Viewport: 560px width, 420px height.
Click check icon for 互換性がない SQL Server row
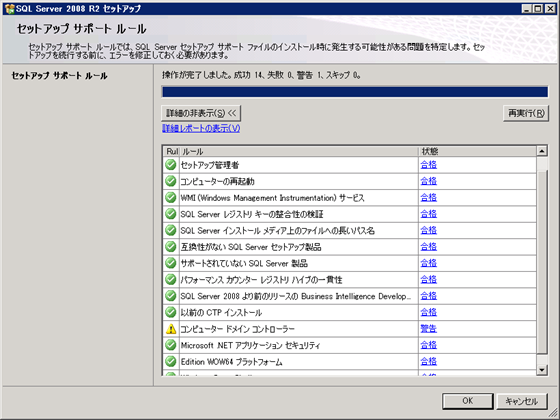171,247
